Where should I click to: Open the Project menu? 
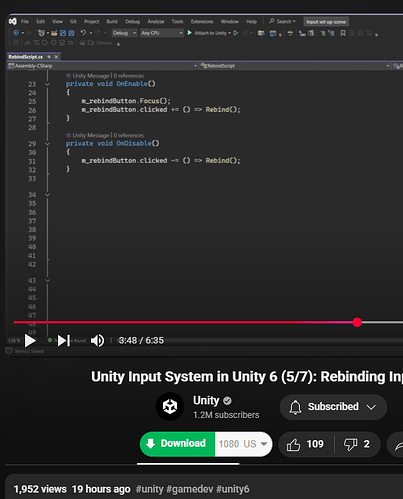92,21
